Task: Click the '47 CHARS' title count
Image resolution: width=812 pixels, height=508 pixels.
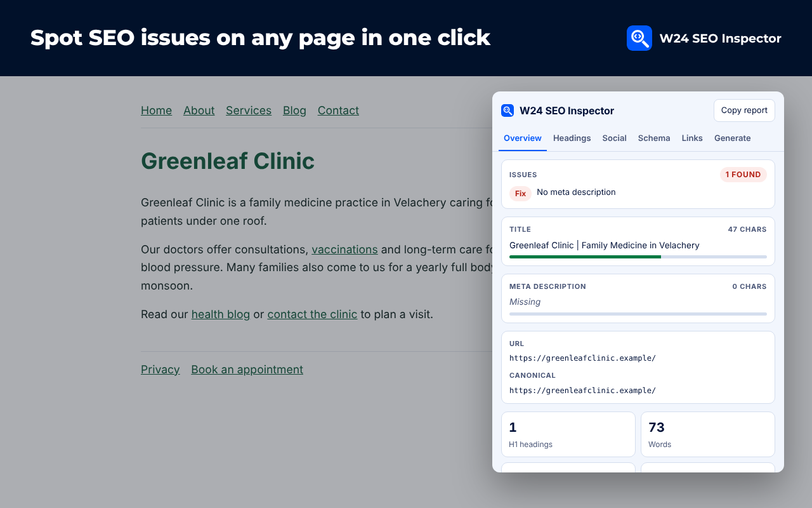Action: [747, 229]
